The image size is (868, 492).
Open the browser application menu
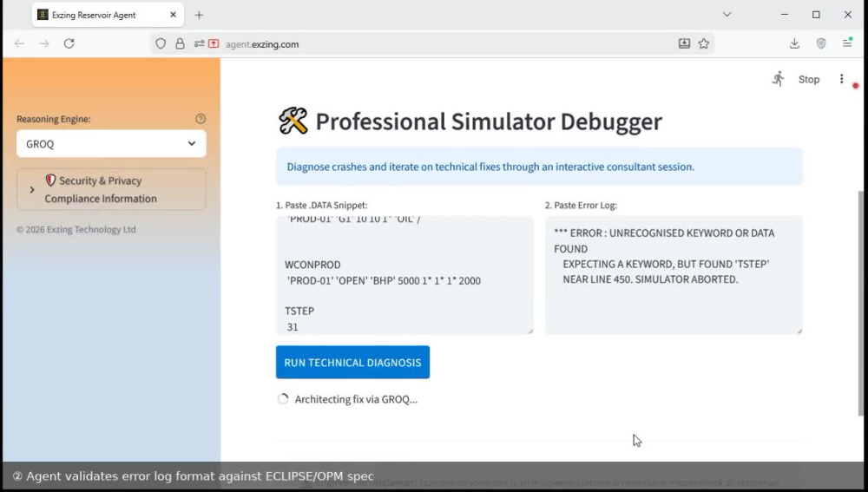847,43
